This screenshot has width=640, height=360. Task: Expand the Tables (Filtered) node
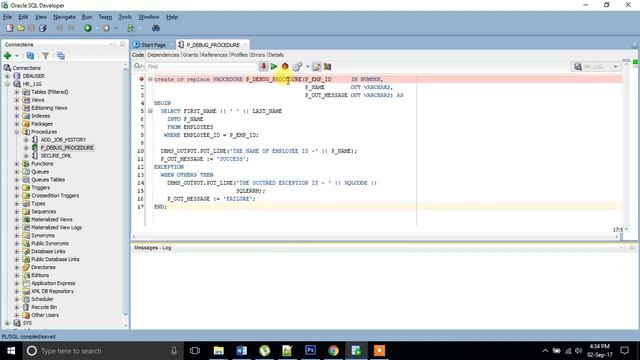17,92
